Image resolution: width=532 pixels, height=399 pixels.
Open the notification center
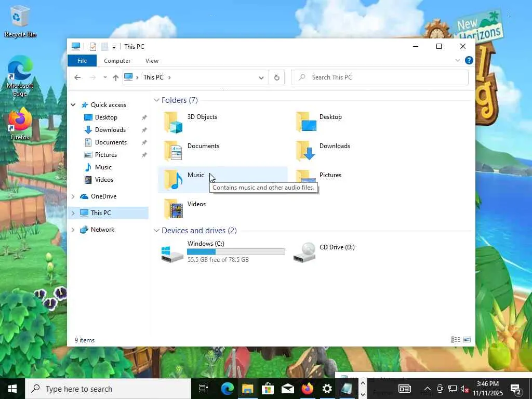point(516,389)
